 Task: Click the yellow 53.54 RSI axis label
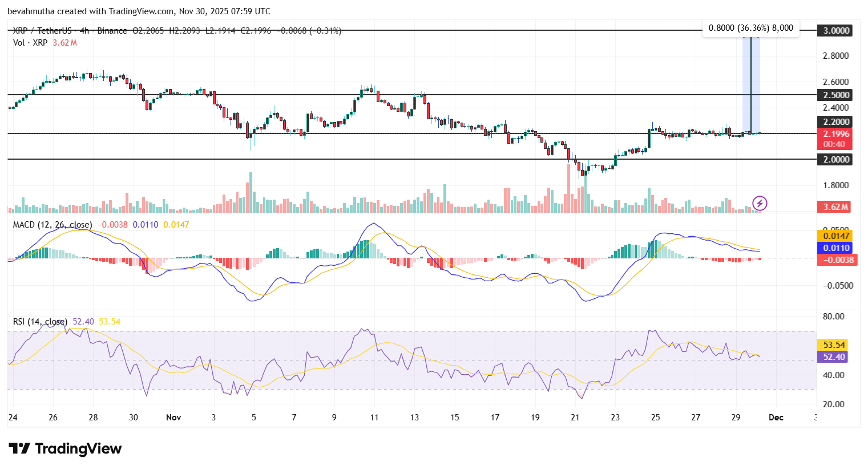834,345
